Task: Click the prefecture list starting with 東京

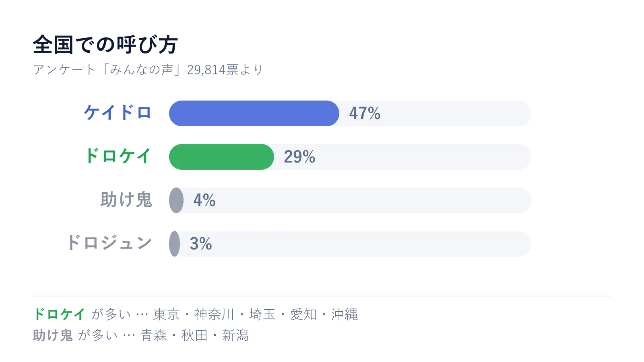Action: (256, 314)
